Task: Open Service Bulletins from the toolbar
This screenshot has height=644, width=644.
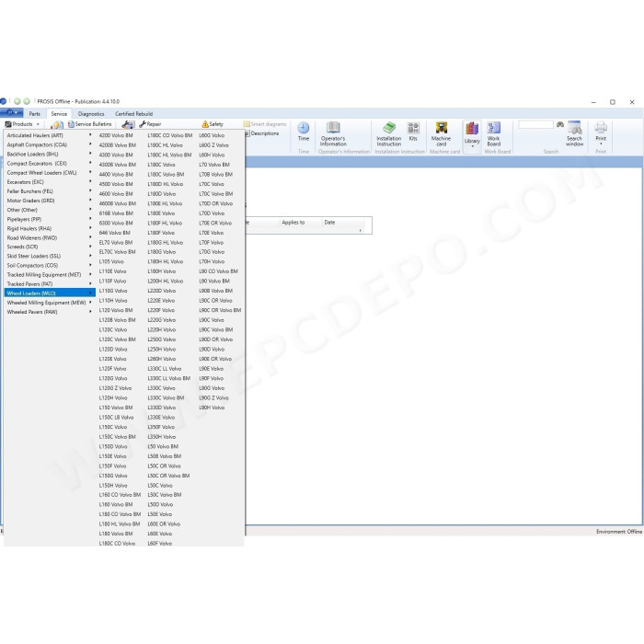Action: click(x=89, y=124)
